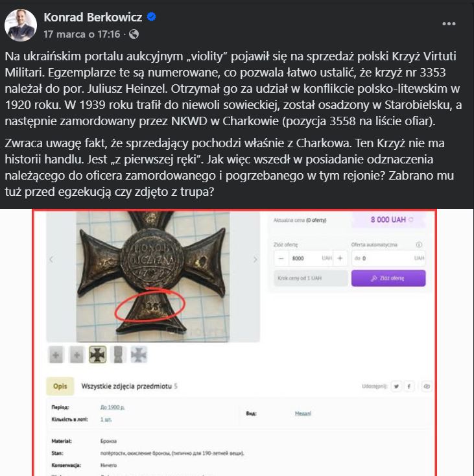Click the public audience globe icon
474x476 pixels.
tap(134, 34)
